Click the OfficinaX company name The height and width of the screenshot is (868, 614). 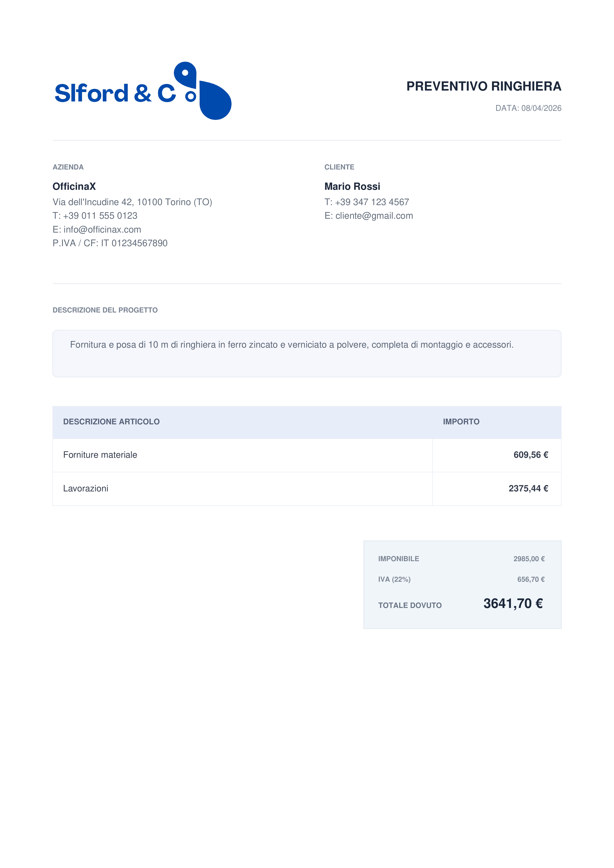[74, 186]
